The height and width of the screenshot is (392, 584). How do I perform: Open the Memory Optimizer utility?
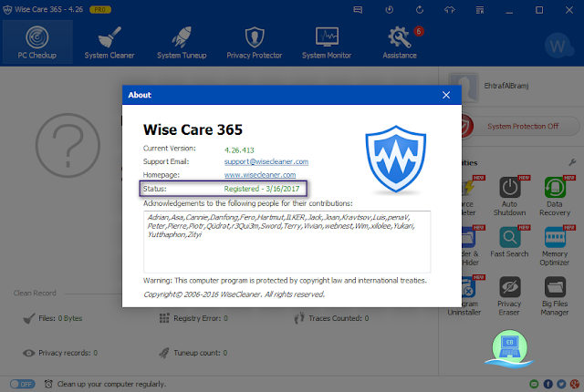pos(555,246)
